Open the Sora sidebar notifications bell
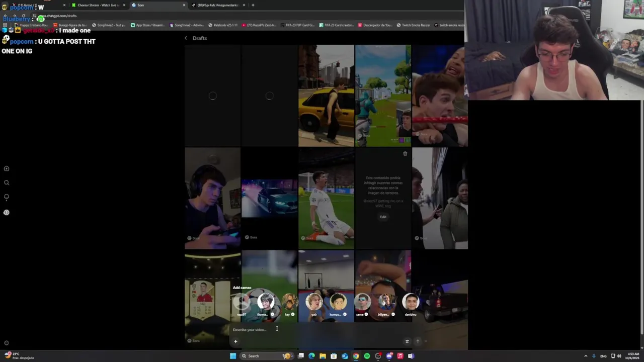 point(7,197)
